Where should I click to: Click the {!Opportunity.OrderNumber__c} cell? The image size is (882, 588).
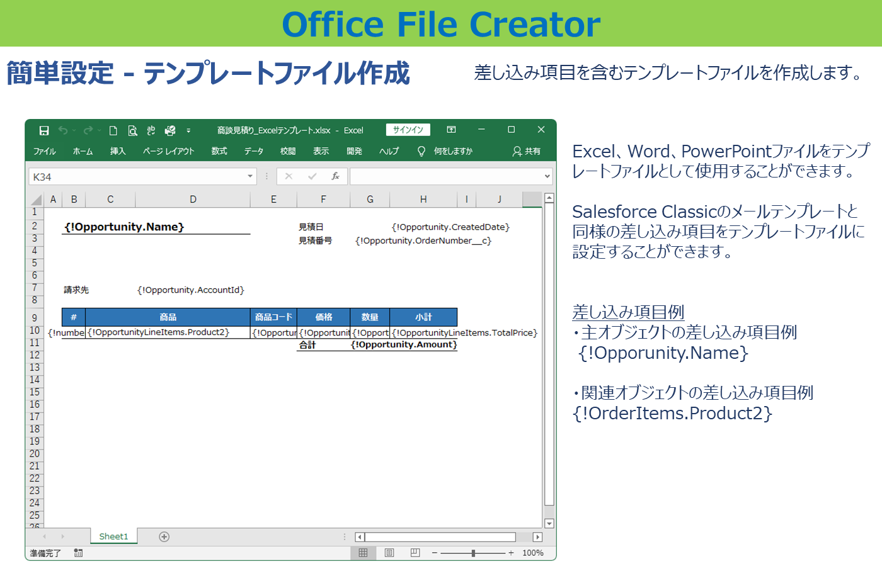[423, 240]
